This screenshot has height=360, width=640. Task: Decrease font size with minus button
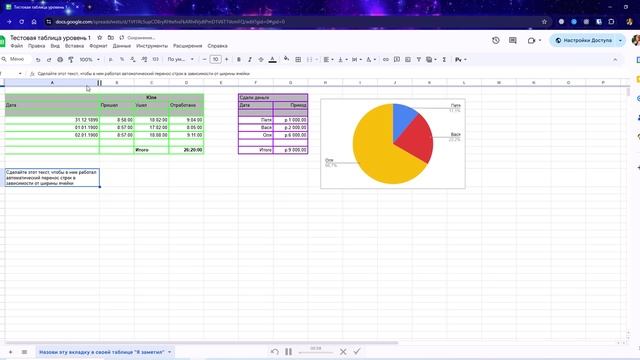click(204, 60)
